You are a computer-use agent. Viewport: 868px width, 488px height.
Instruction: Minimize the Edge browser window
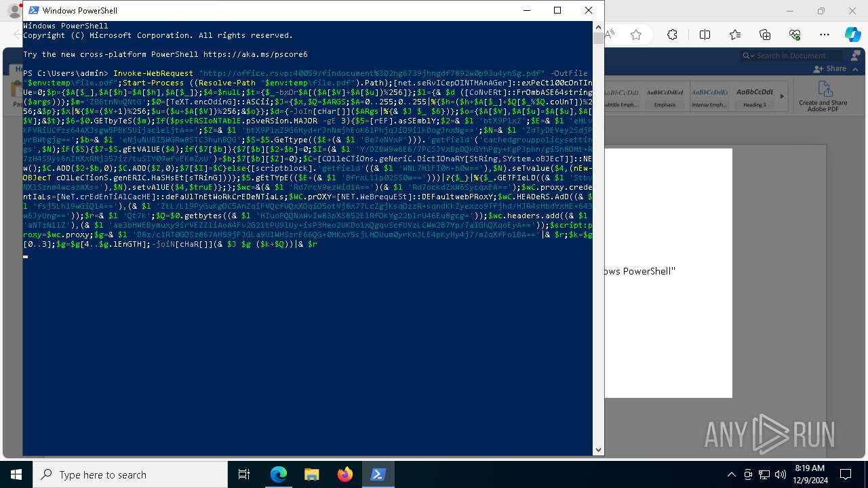coord(789,11)
